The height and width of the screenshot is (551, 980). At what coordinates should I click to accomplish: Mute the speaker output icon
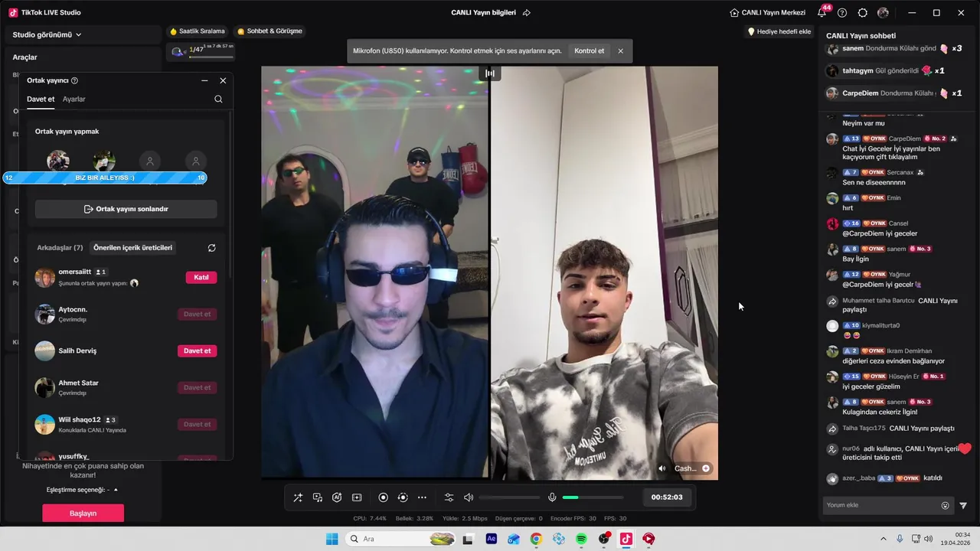click(469, 497)
